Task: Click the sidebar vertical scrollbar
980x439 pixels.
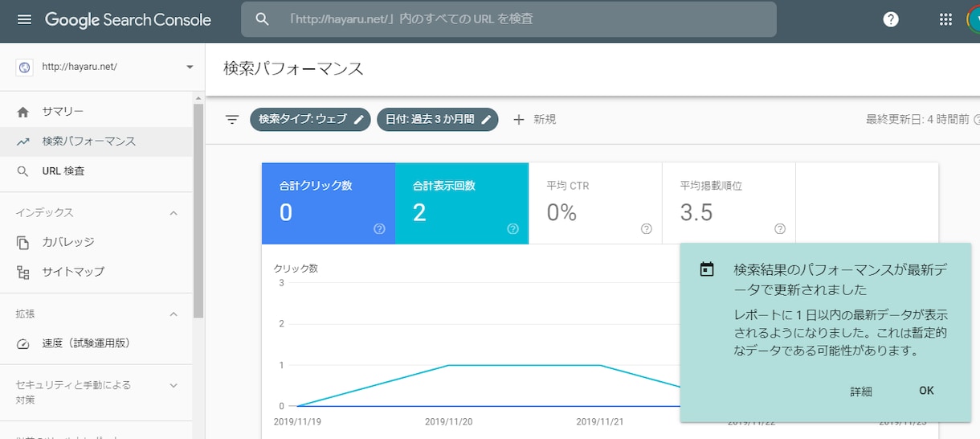Action: tap(198, 209)
